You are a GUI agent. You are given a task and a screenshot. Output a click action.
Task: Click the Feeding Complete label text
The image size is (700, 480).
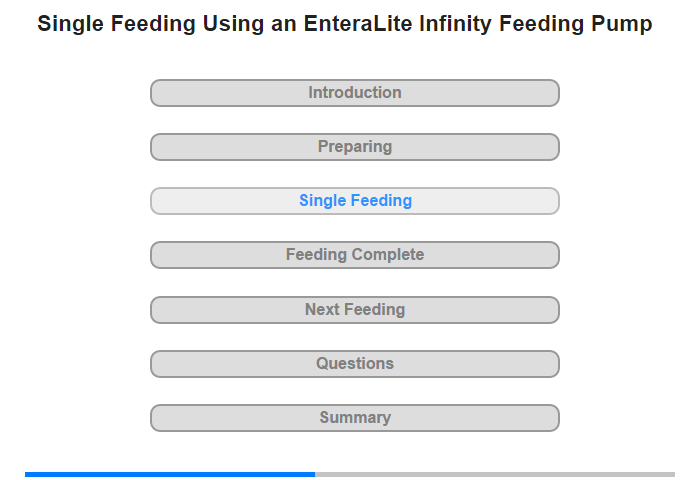355,255
